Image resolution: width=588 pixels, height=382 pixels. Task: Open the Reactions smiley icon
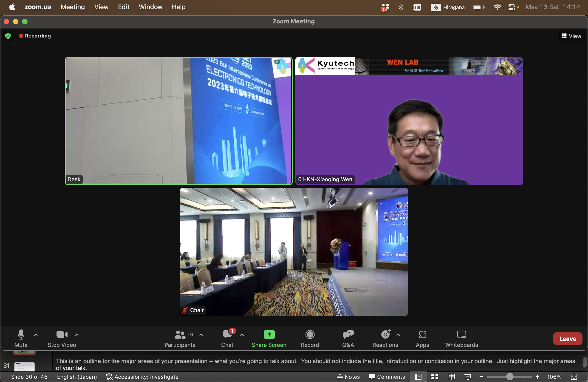385,334
